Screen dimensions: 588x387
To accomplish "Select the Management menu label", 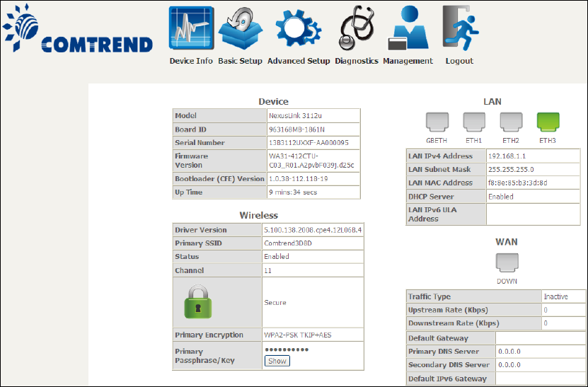I will tap(408, 61).
